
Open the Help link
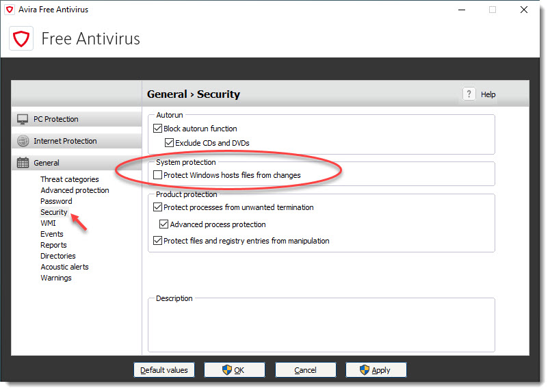tap(488, 94)
